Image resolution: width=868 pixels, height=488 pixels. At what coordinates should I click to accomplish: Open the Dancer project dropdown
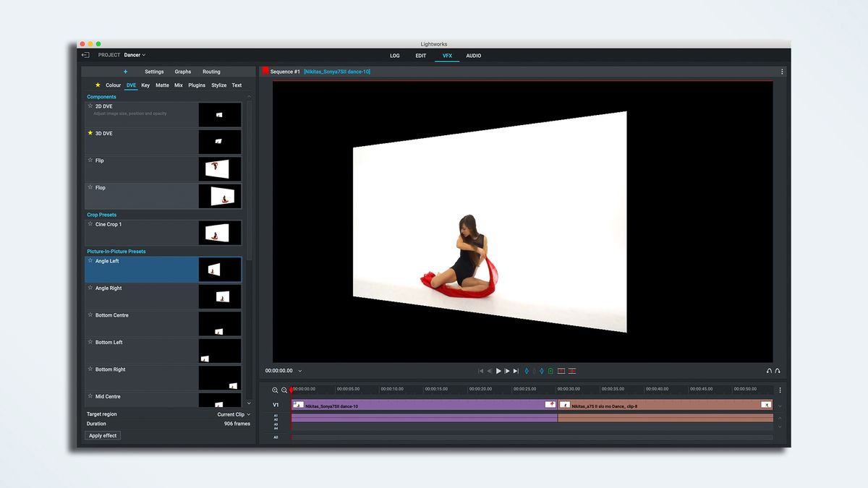point(134,54)
